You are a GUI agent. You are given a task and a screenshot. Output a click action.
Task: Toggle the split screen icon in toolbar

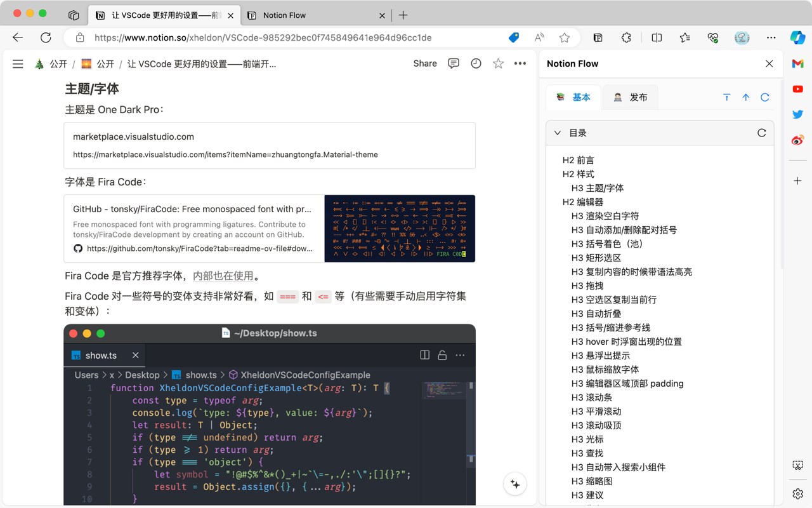point(657,37)
